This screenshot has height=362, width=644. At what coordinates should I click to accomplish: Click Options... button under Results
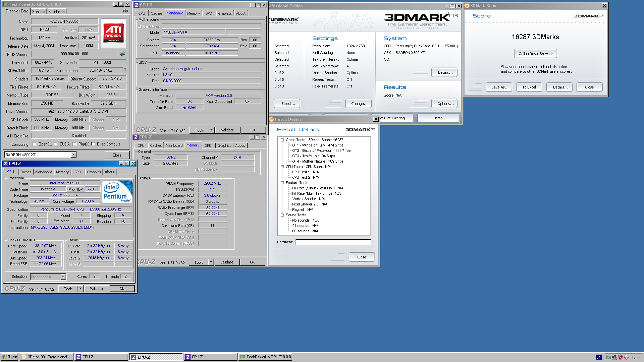click(x=445, y=104)
